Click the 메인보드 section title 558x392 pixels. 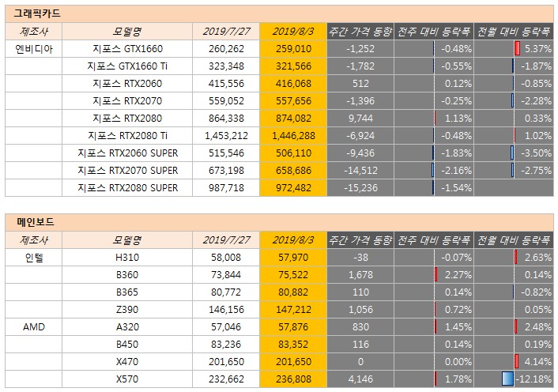coord(36,222)
